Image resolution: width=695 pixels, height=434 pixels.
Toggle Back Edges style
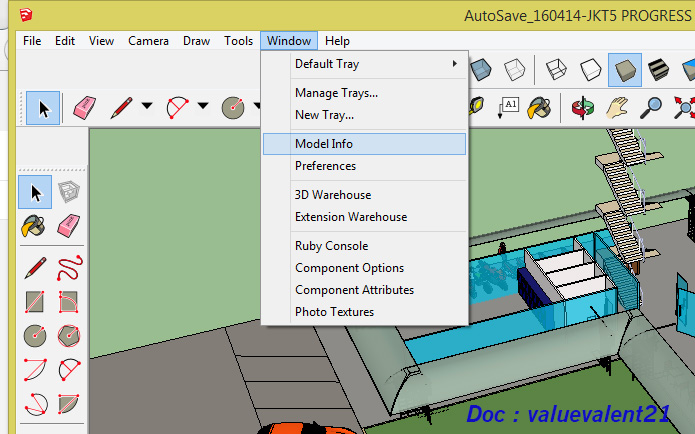click(x=515, y=70)
